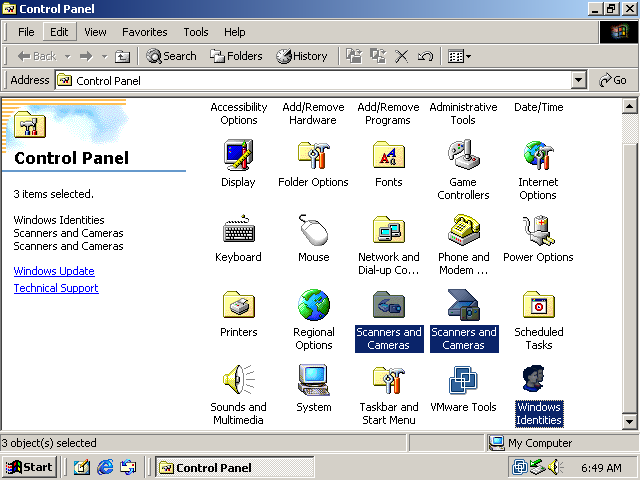Select the Keyboard icon
Screen dimensions: 640x480
pos(238,231)
